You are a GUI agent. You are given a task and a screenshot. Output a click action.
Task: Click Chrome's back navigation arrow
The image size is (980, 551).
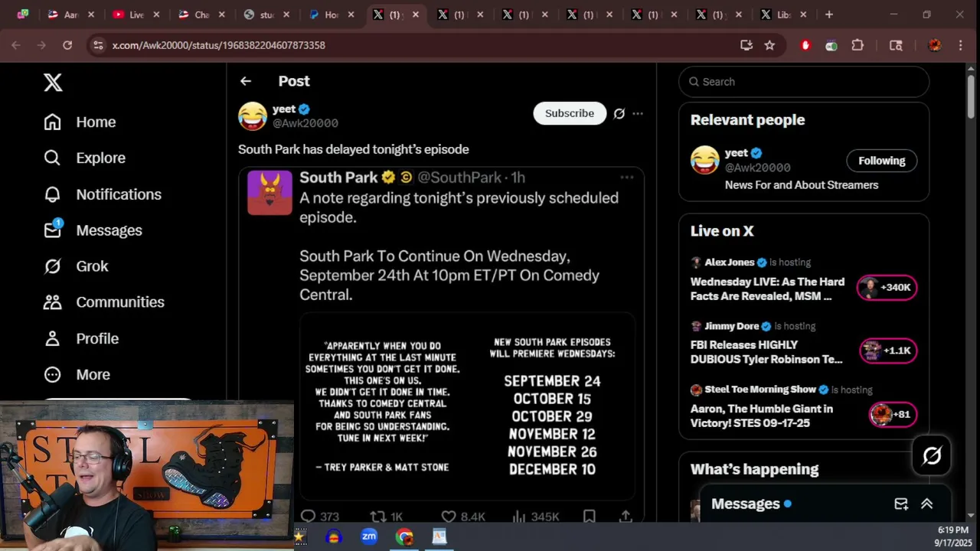point(16,45)
